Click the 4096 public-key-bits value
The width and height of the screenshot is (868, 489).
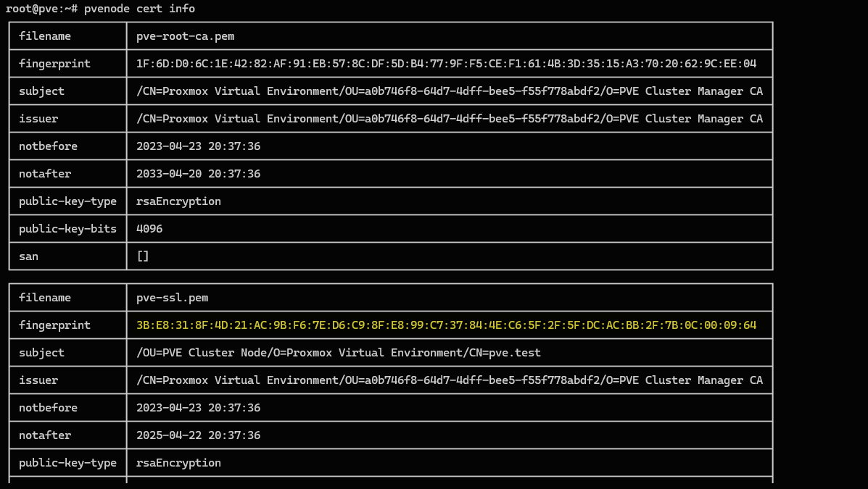coord(149,229)
